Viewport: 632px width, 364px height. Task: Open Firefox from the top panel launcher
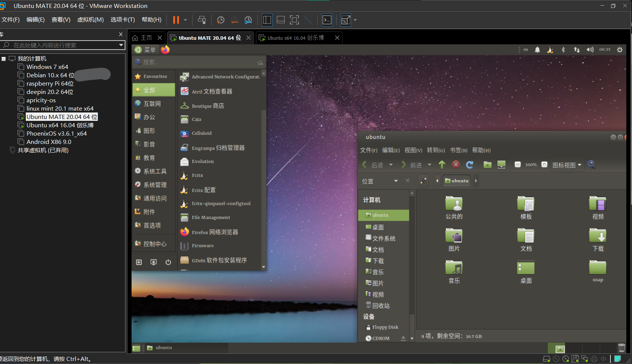165,50
